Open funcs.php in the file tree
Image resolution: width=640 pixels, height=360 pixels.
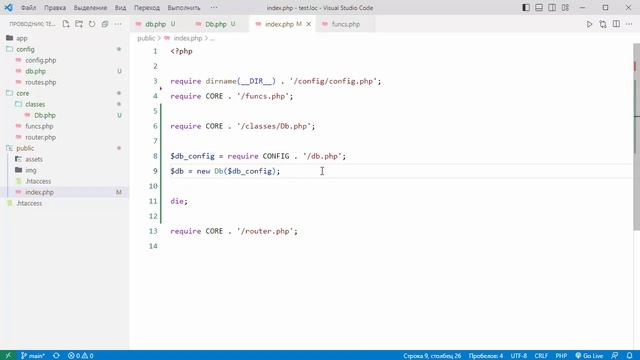(x=39, y=126)
